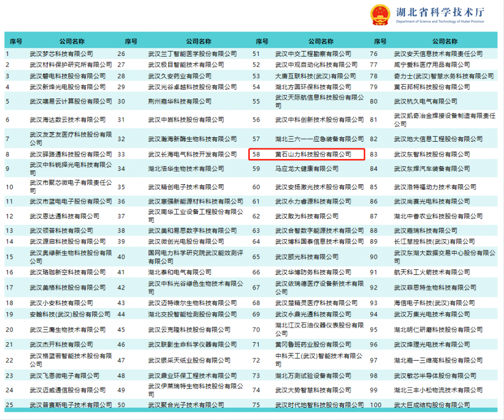Click the cell 武汉市蓝电电子股份有限公司
504x420 pixels.
[71, 202]
